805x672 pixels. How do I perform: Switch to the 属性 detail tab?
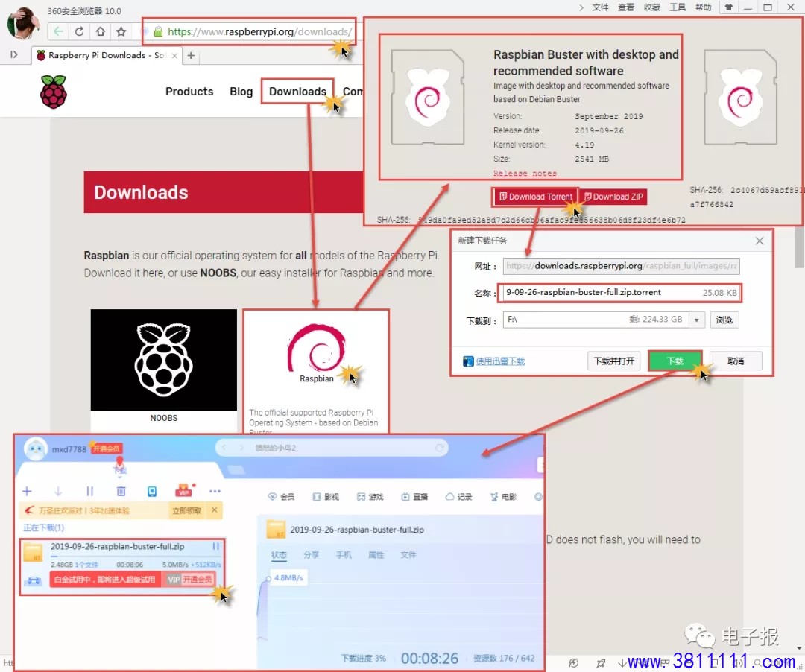[376, 555]
